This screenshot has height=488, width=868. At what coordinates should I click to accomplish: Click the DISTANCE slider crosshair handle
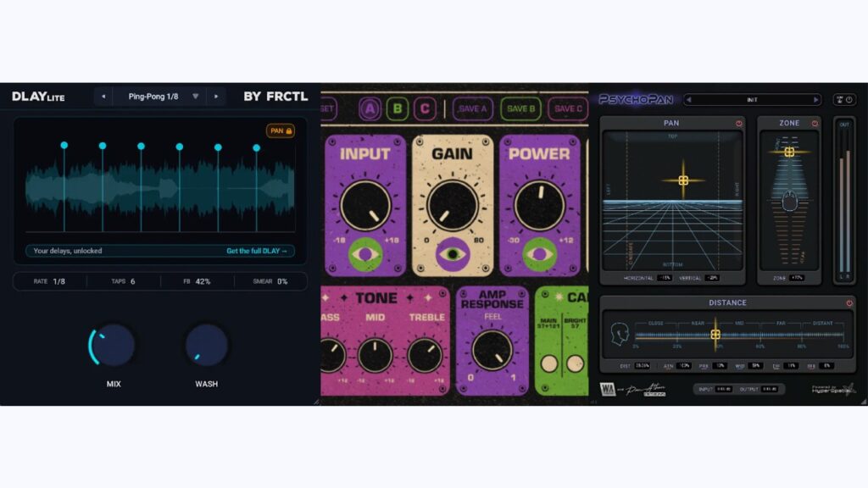[715, 334]
